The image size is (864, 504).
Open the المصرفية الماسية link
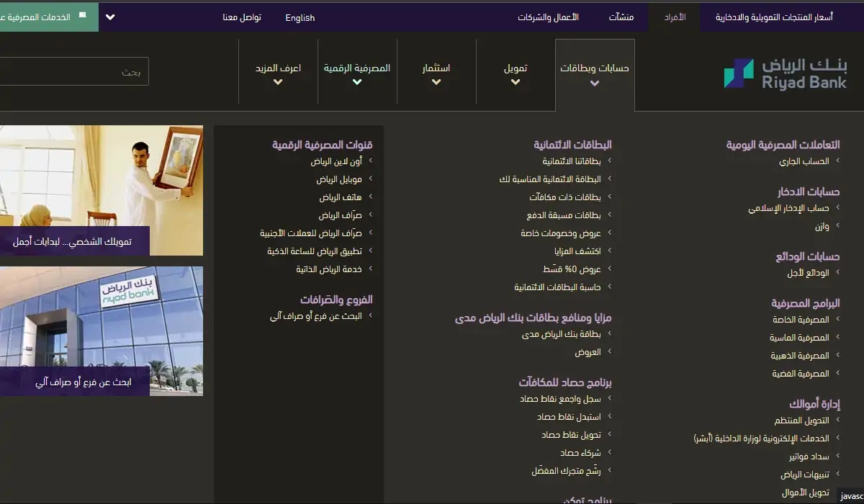(x=799, y=338)
